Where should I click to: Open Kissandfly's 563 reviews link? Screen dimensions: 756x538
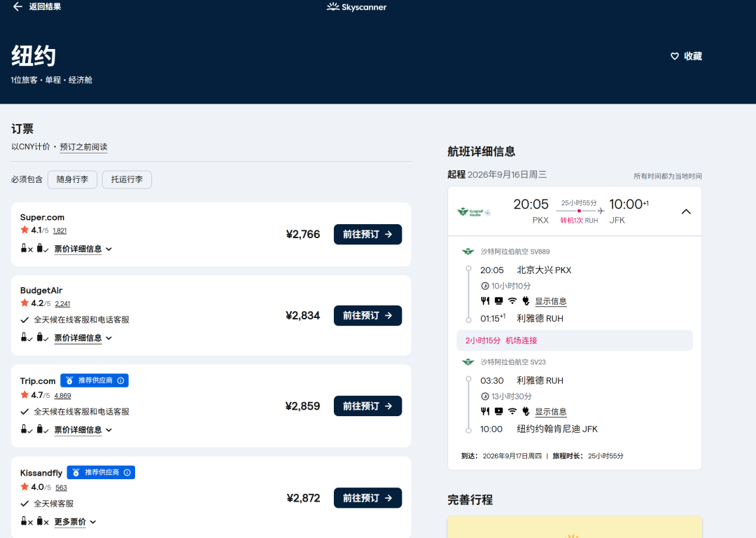click(x=61, y=488)
